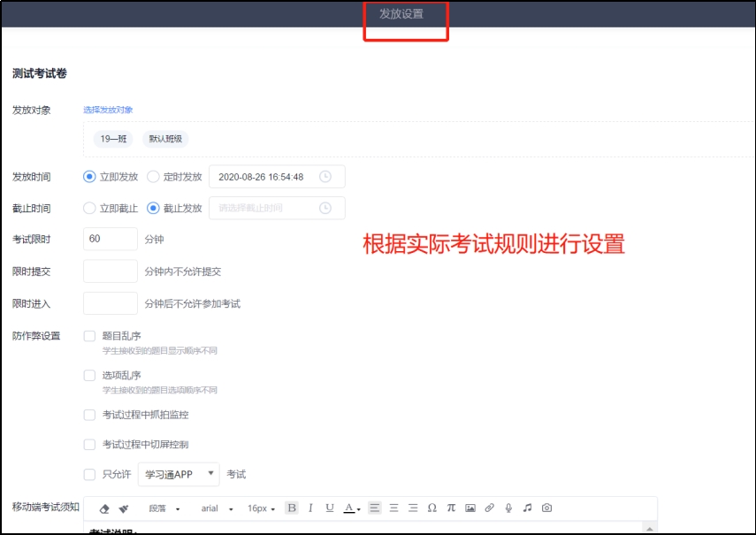Apply the font color A button
The width and height of the screenshot is (756, 535).
click(x=349, y=508)
